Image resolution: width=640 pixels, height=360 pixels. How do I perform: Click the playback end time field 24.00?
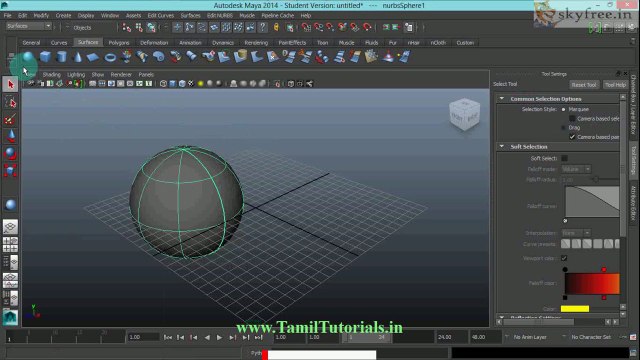point(451,337)
